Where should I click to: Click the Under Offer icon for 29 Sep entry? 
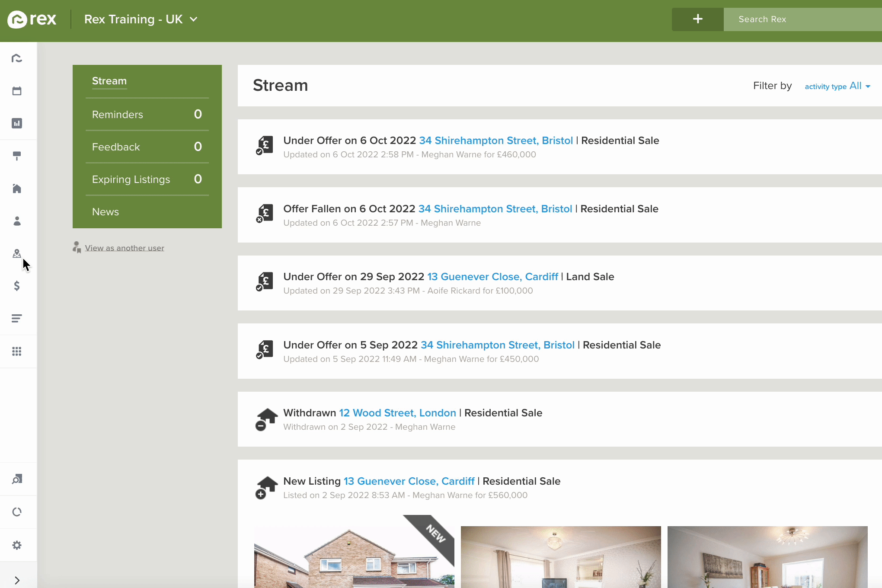tap(265, 282)
